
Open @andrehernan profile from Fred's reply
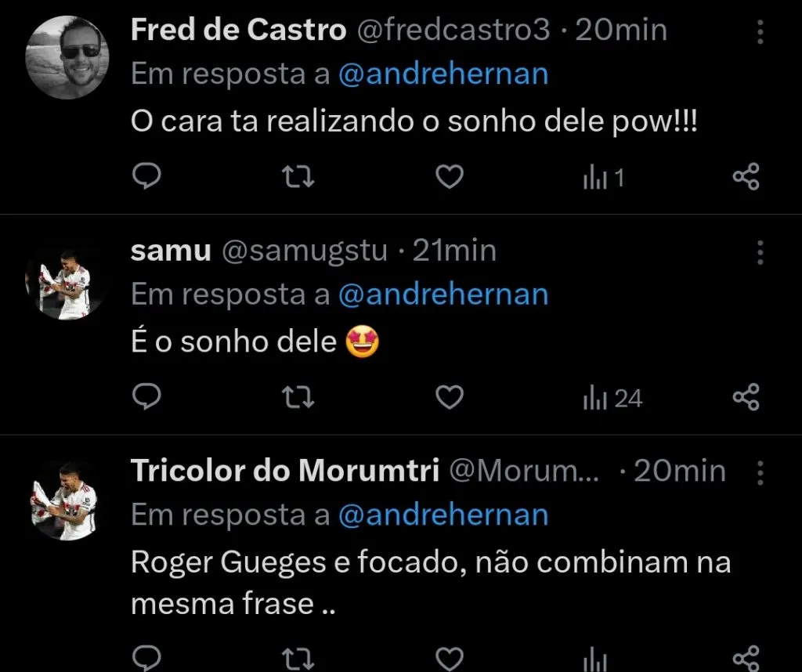pyautogui.click(x=444, y=73)
